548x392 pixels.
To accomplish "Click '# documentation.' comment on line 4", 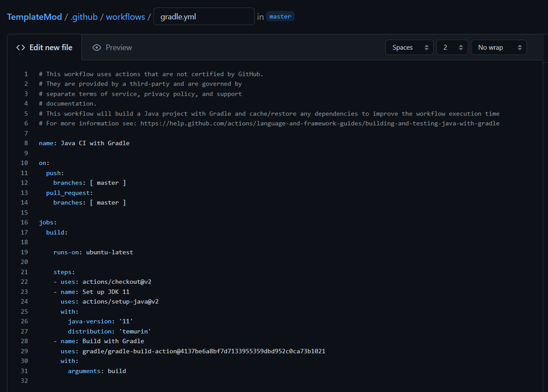I will click(68, 104).
